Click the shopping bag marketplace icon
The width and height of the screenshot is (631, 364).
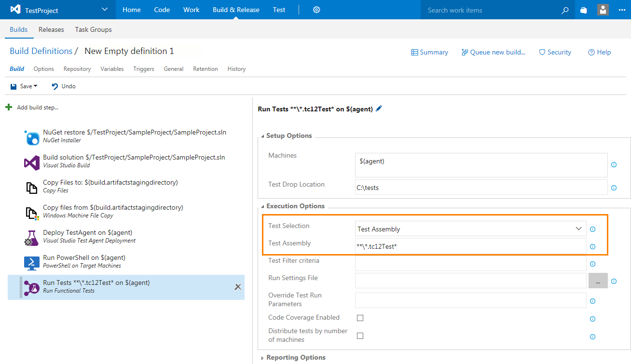point(584,10)
